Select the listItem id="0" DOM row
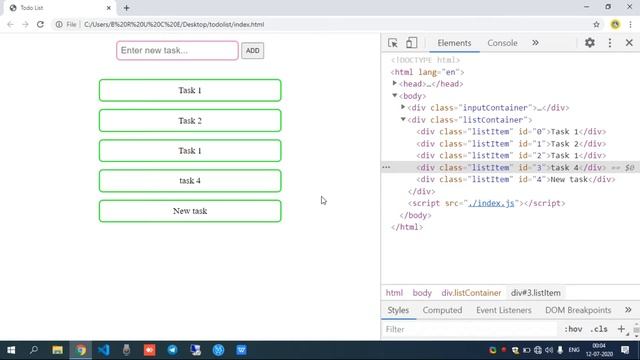The height and width of the screenshot is (360, 640). [x=511, y=132]
